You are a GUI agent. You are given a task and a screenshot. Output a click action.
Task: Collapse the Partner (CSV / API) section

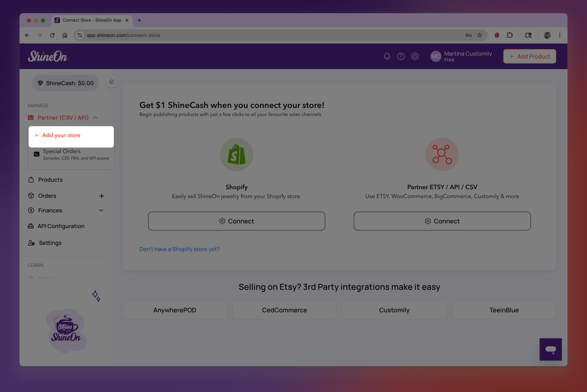click(95, 118)
